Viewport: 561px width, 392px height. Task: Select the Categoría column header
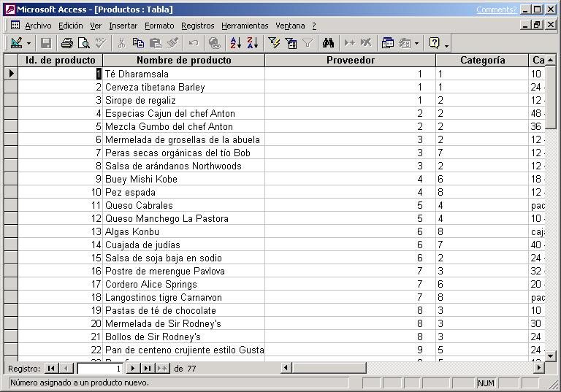pos(482,60)
